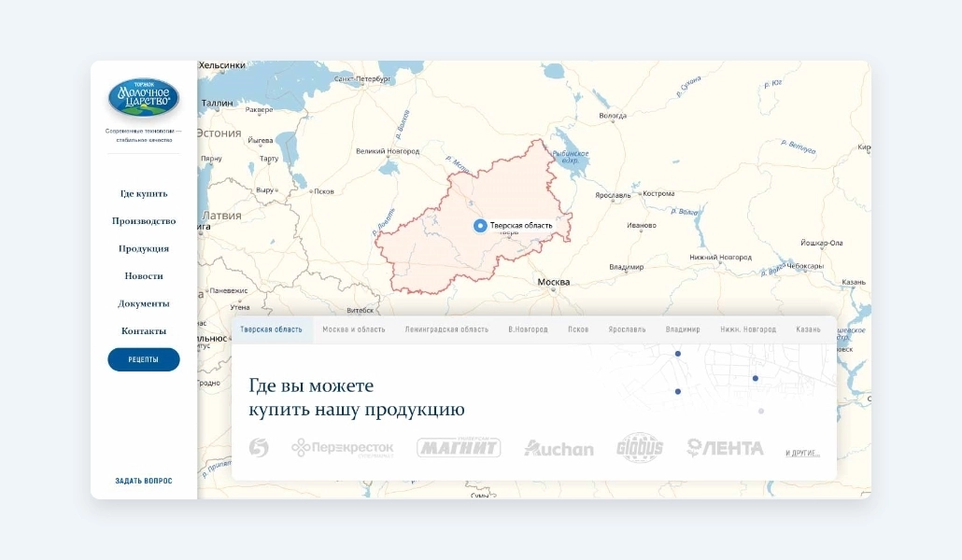Click the Pyaterochka store logo
The height and width of the screenshot is (560, 962).
tap(259, 448)
